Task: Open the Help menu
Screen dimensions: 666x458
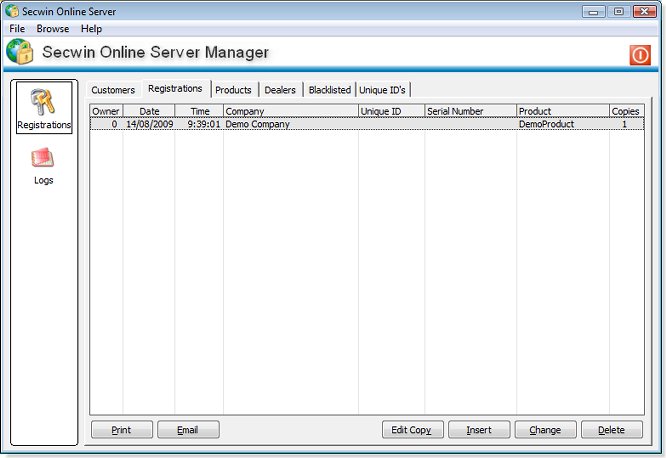Action: pyautogui.click(x=91, y=29)
